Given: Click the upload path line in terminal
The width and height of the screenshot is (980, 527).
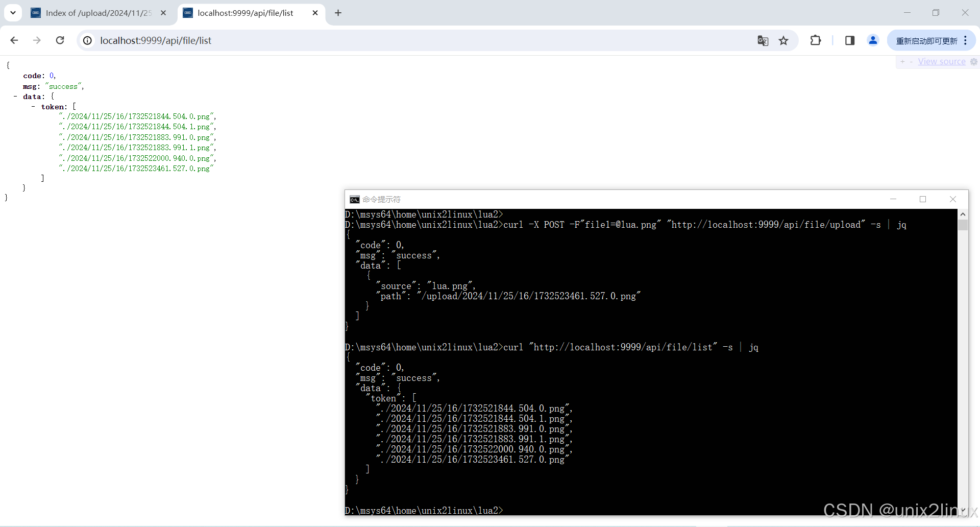Looking at the screenshot, I should [x=508, y=296].
